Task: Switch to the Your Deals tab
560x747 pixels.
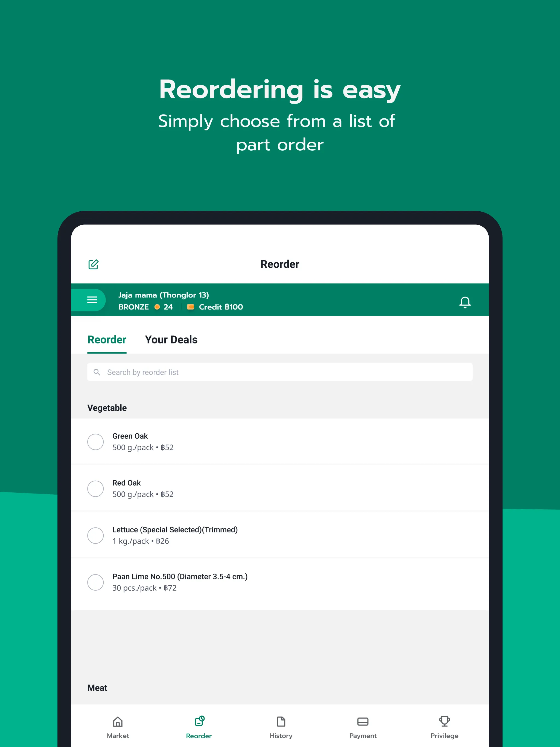Action: click(171, 339)
